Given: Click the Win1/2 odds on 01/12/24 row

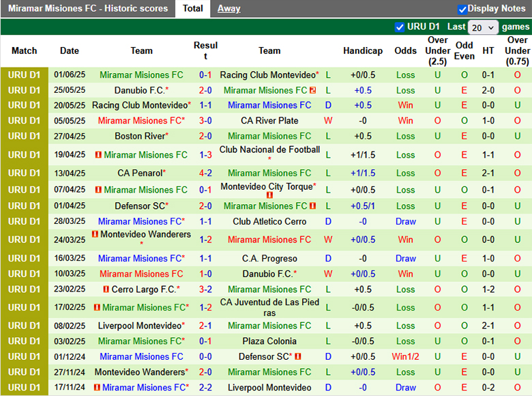Looking at the screenshot, I should 405,356.
